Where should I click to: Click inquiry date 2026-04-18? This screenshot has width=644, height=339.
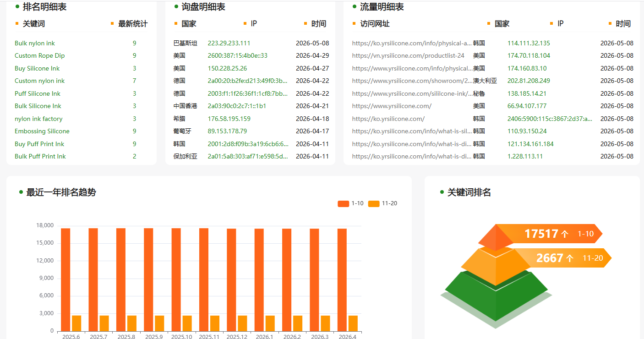tap(312, 119)
